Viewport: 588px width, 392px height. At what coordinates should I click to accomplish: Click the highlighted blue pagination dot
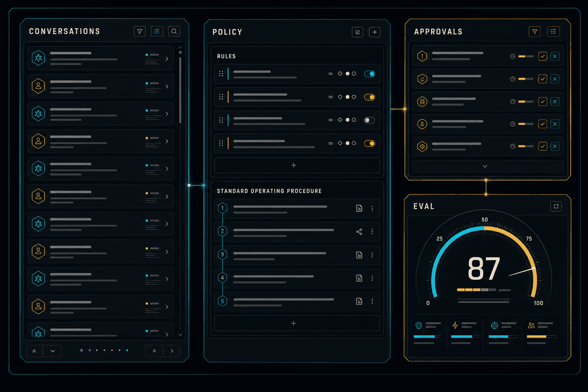tap(127, 351)
